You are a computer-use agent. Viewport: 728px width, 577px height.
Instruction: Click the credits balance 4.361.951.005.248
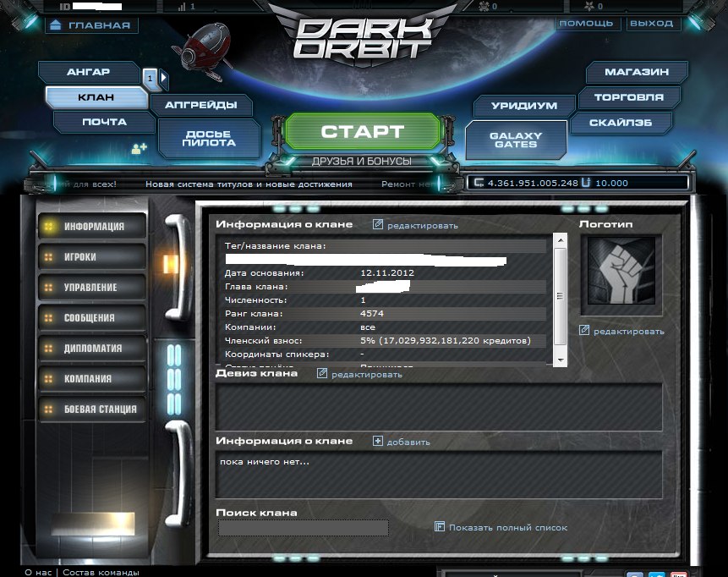(x=533, y=183)
